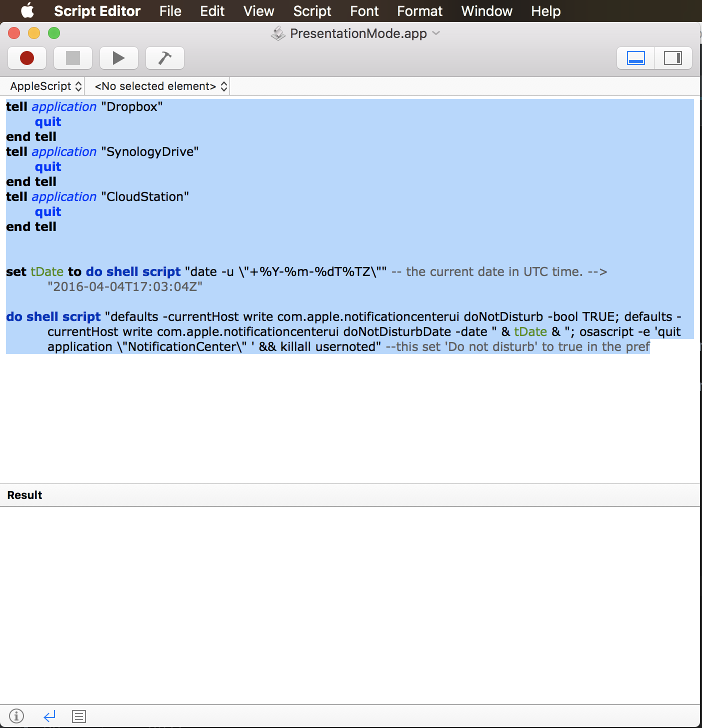Click the tDate variable after set

pyautogui.click(x=47, y=271)
